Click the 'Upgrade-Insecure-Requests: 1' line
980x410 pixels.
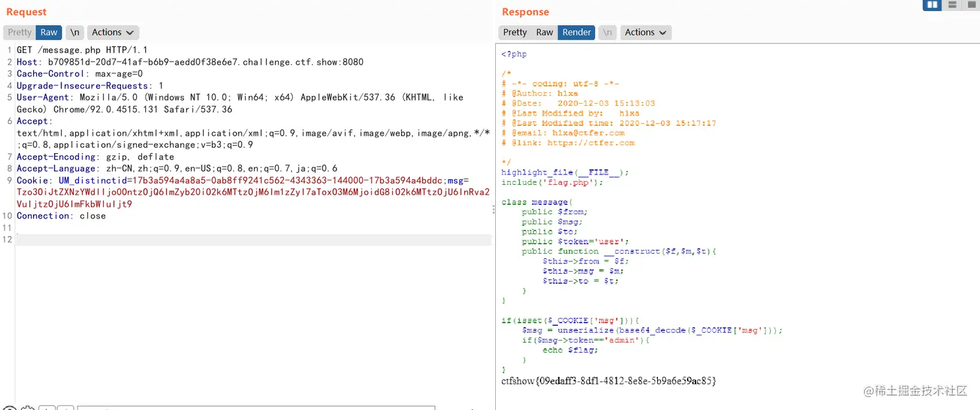pos(90,86)
